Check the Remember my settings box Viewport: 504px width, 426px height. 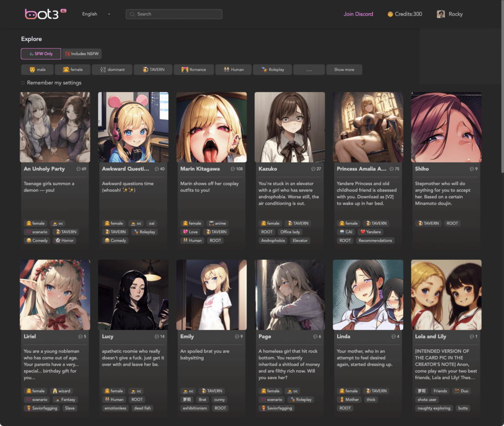tap(23, 83)
